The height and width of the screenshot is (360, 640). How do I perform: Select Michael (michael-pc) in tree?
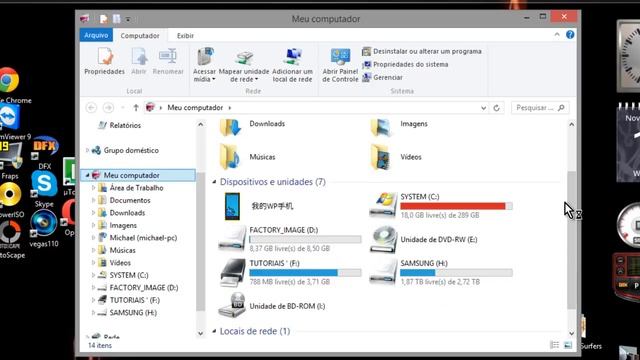[138, 238]
